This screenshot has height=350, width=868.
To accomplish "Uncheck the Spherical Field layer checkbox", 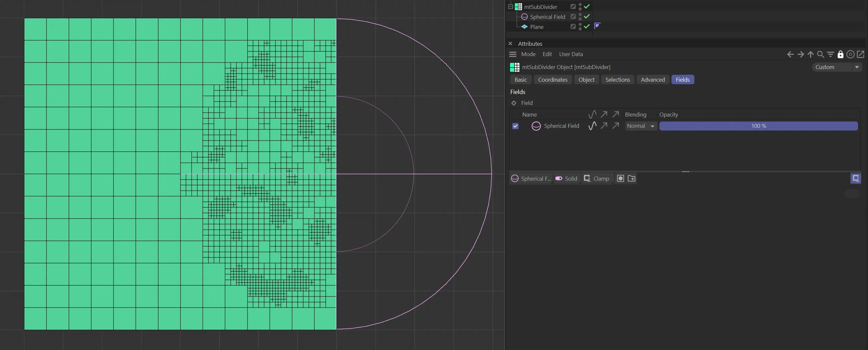I will point(515,126).
